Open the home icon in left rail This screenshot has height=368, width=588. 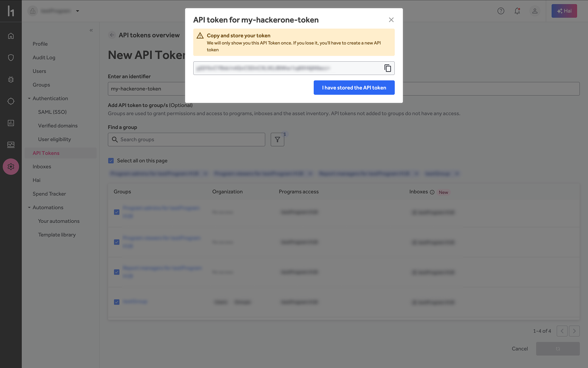click(x=11, y=36)
